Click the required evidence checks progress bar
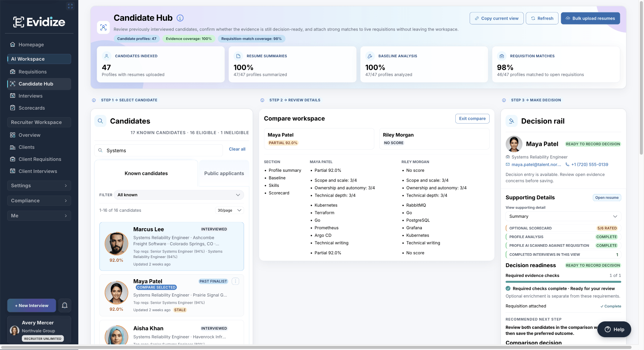Image resolution: width=644 pixels, height=350 pixels. [563, 282]
